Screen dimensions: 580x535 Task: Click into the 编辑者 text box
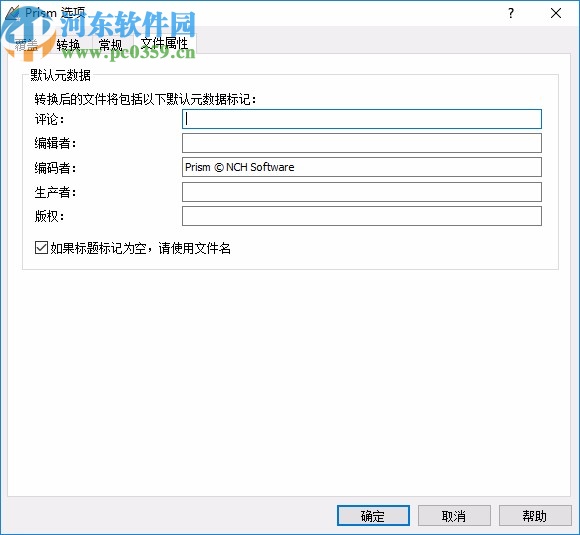click(x=362, y=143)
